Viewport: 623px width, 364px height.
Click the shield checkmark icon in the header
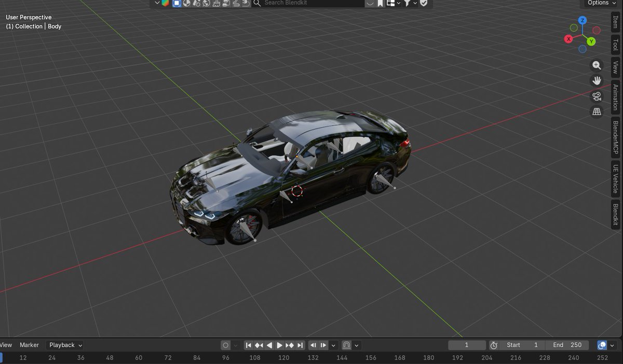pos(424,3)
